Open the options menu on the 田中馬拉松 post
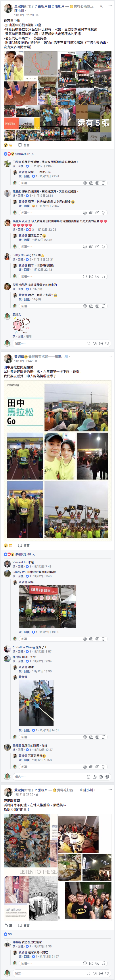 [110, 356]
